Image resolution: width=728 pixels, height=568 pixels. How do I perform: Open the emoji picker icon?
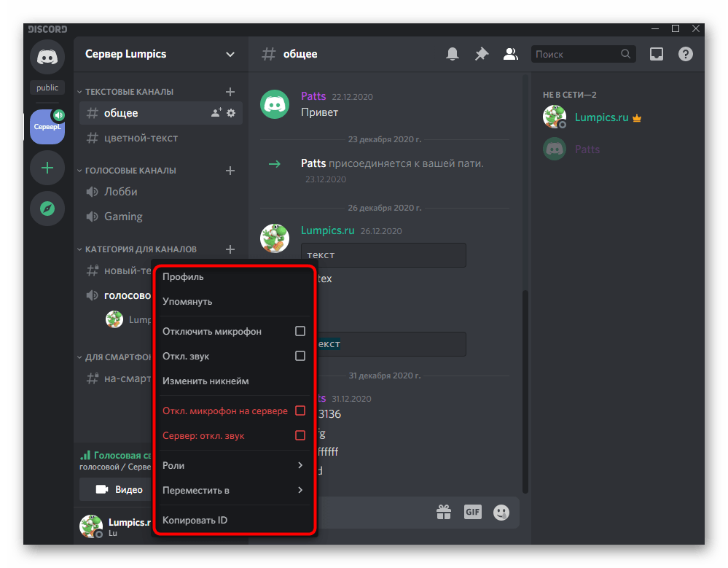click(501, 513)
